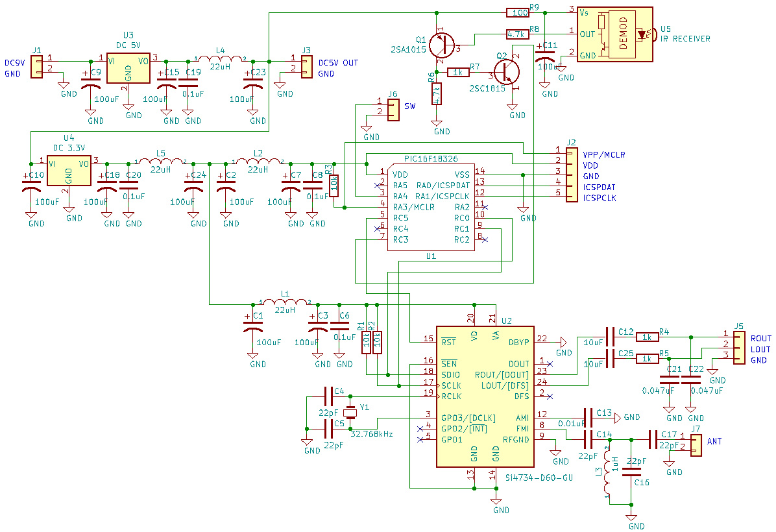Screen dimensions: 776x532
Task: Select the J5 audio output connector
Action: pyautogui.click(x=739, y=349)
